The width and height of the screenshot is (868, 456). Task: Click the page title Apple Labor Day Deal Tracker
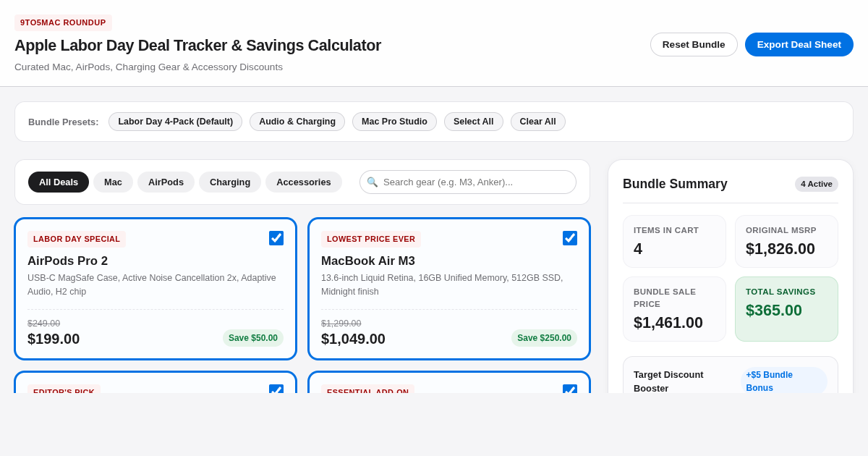pyautogui.click(x=197, y=46)
